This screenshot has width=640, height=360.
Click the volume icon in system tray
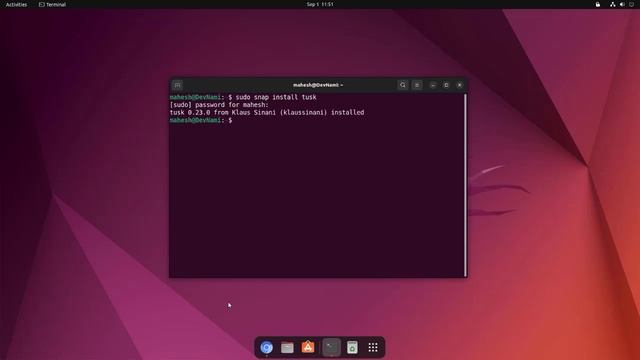[x=622, y=4]
